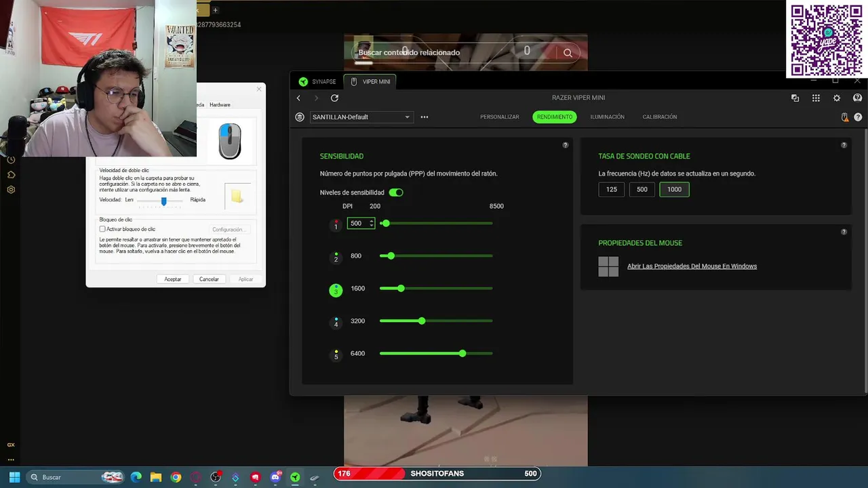This screenshot has width=868, height=488.
Task: Click the 800 DPI slider handle
Action: pos(391,256)
